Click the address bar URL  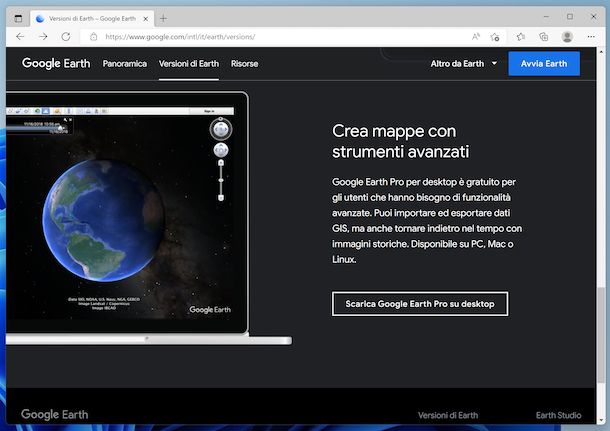(x=180, y=37)
